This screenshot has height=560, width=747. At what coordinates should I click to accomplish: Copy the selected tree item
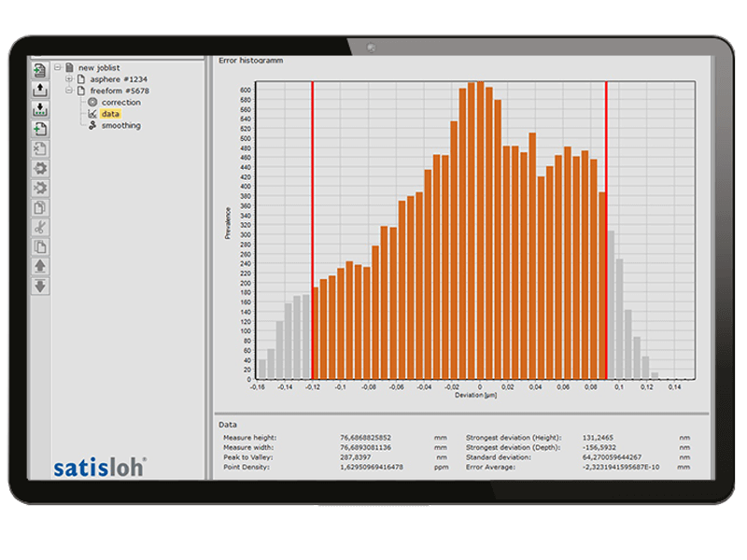pos(38,245)
